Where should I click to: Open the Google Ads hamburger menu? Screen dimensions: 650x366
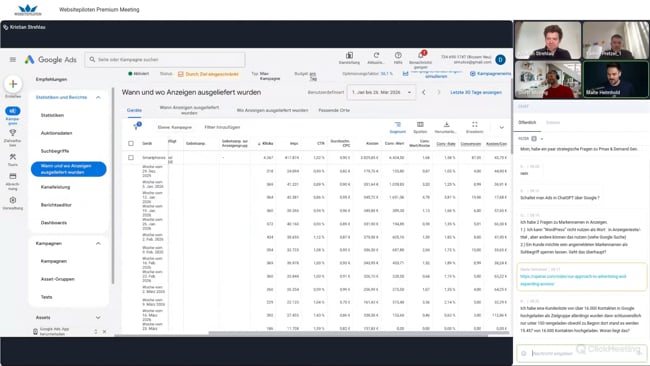point(13,60)
